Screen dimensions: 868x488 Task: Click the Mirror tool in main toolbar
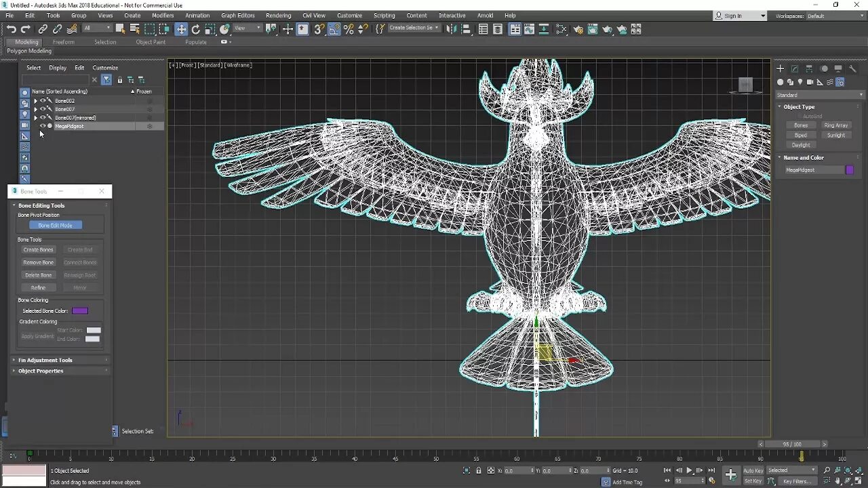[451, 29]
